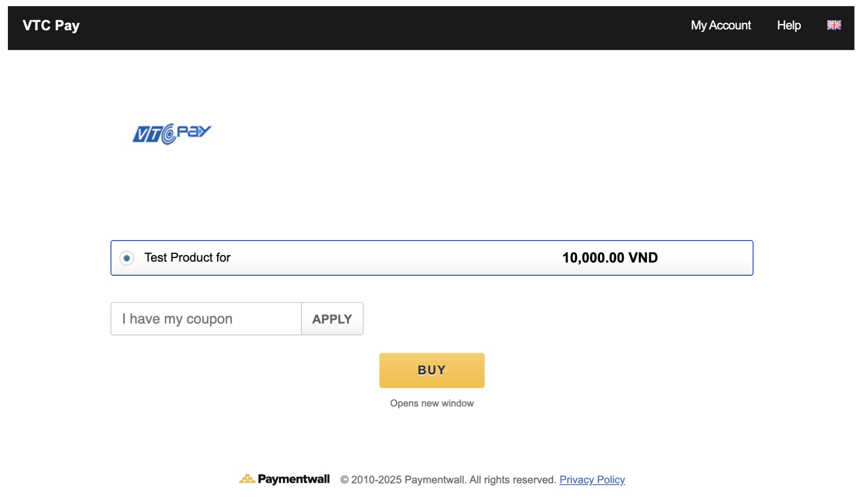Open the Help menu item

[788, 25]
